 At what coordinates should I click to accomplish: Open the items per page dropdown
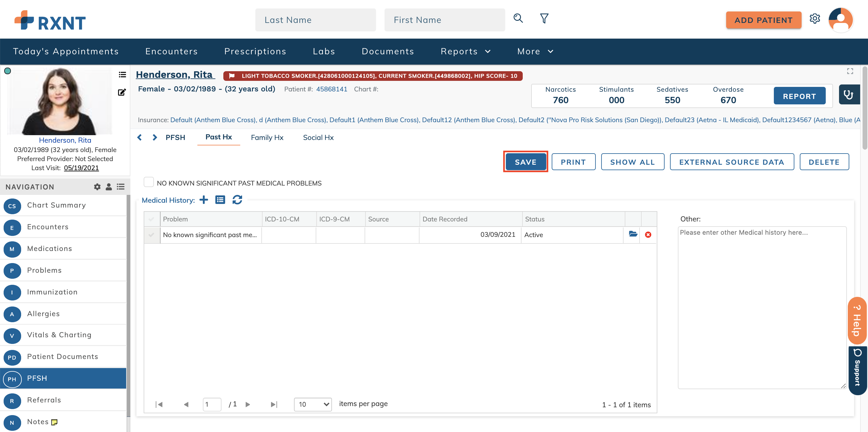tap(312, 404)
